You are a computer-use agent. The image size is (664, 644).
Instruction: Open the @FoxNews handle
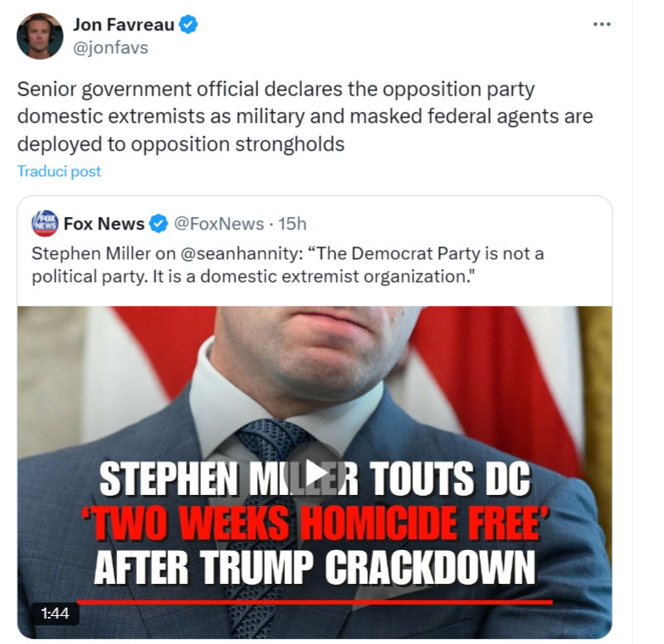click(219, 224)
